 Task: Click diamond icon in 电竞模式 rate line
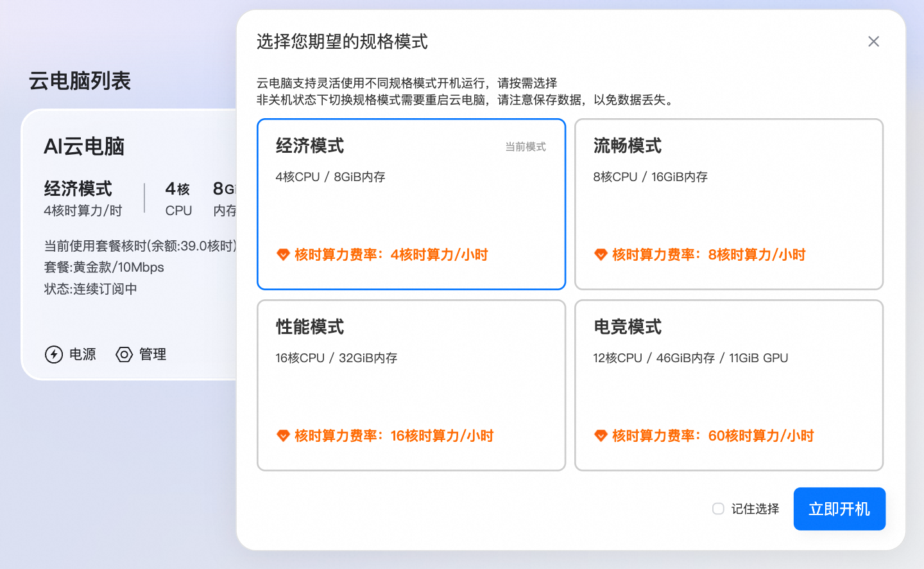(x=601, y=436)
